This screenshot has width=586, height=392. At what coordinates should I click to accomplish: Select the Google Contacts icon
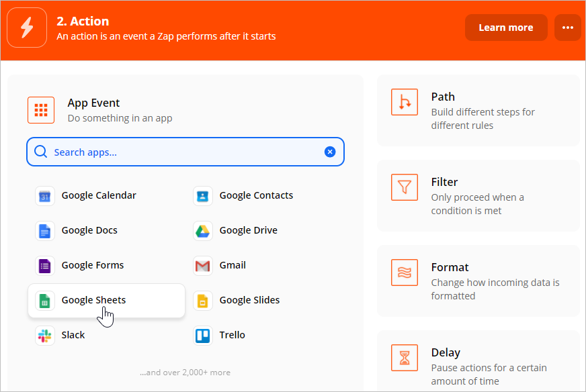coord(202,195)
